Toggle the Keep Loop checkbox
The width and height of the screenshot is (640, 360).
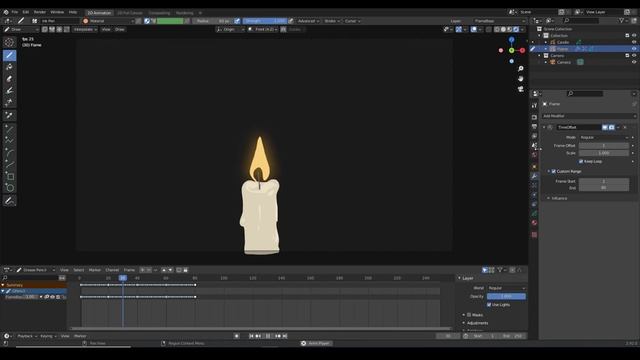point(581,161)
